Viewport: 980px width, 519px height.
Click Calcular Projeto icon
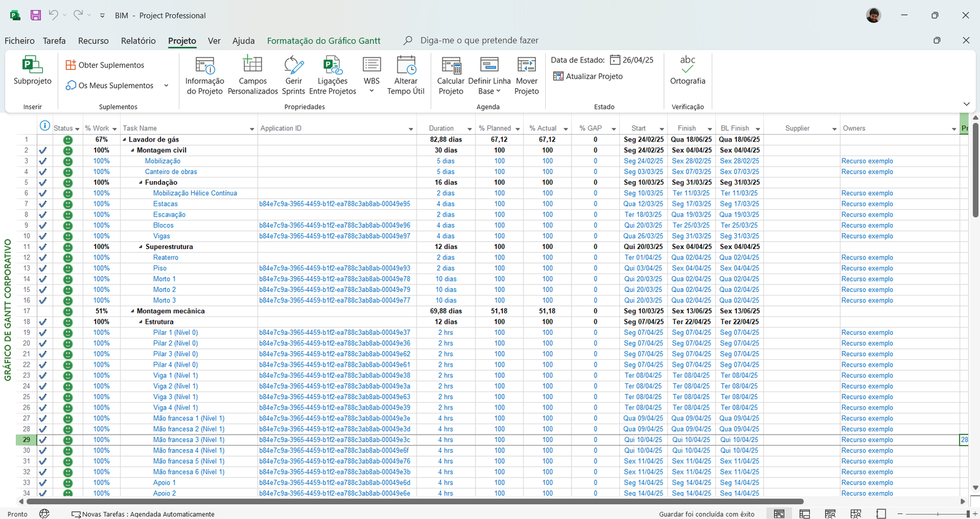pos(451,65)
